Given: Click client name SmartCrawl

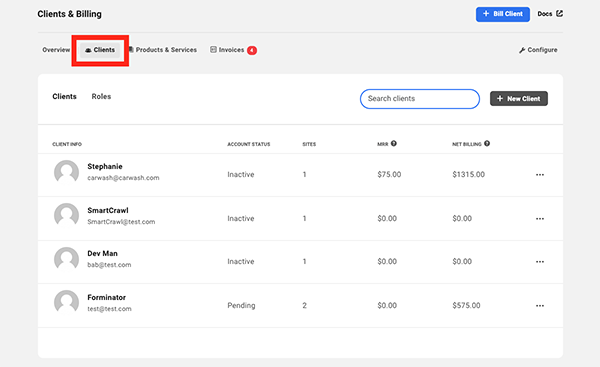Looking at the screenshot, I should click(108, 210).
